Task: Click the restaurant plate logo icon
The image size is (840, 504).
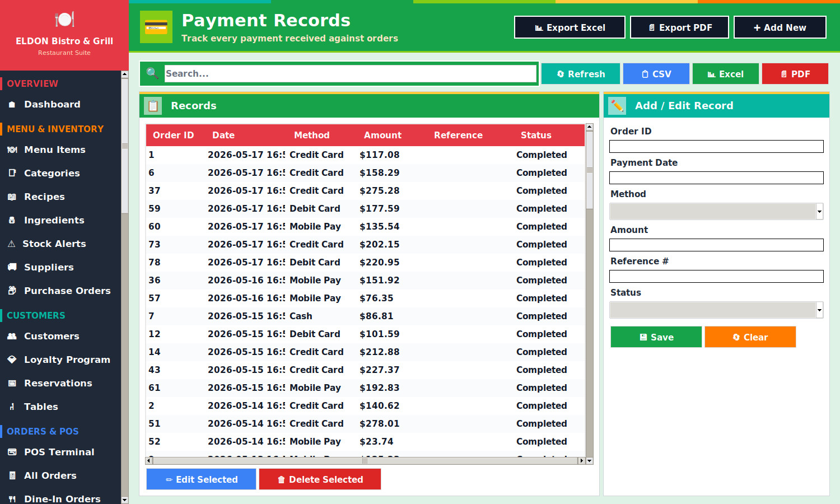Action: tap(64, 20)
